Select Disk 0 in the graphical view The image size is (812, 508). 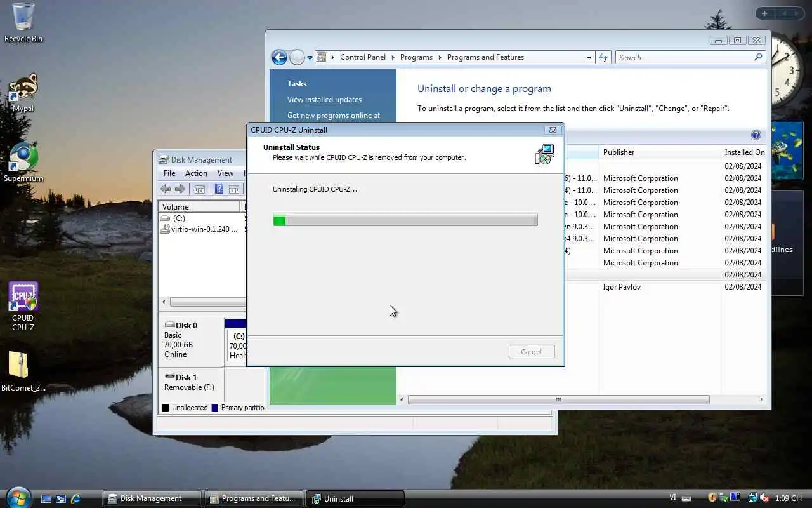pyautogui.click(x=191, y=340)
